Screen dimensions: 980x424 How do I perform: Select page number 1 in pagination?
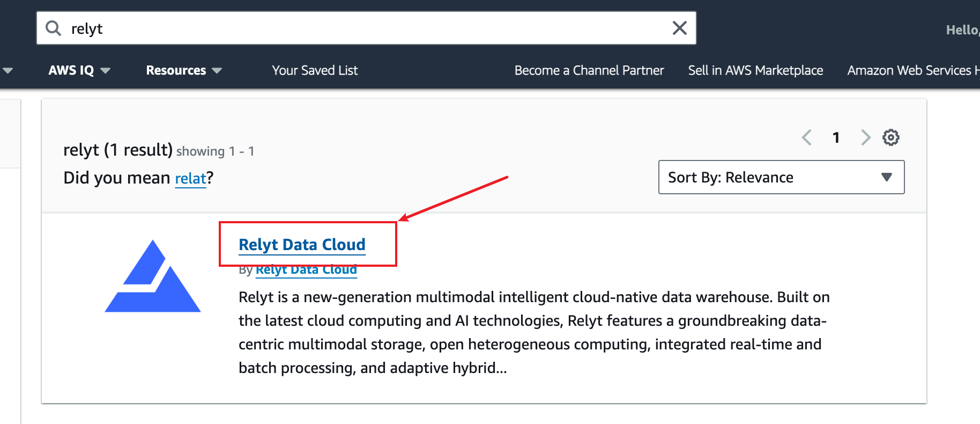pyautogui.click(x=836, y=138)
